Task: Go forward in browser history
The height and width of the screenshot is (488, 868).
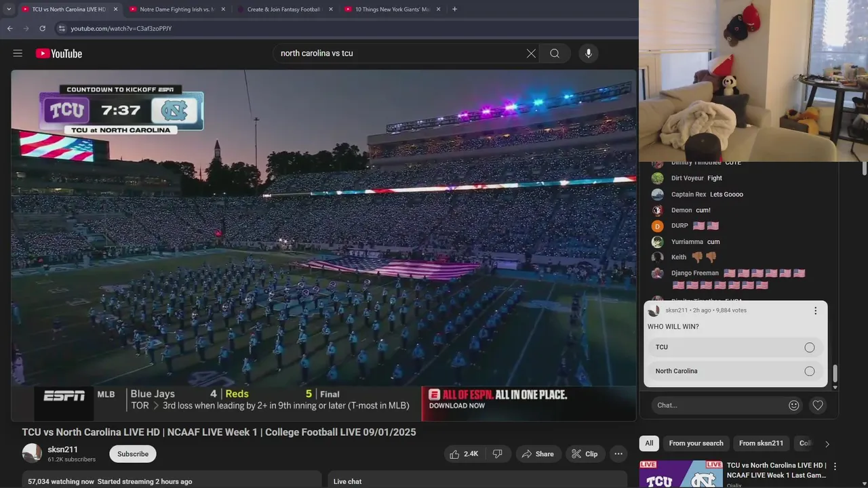Action: coord(26,28)
